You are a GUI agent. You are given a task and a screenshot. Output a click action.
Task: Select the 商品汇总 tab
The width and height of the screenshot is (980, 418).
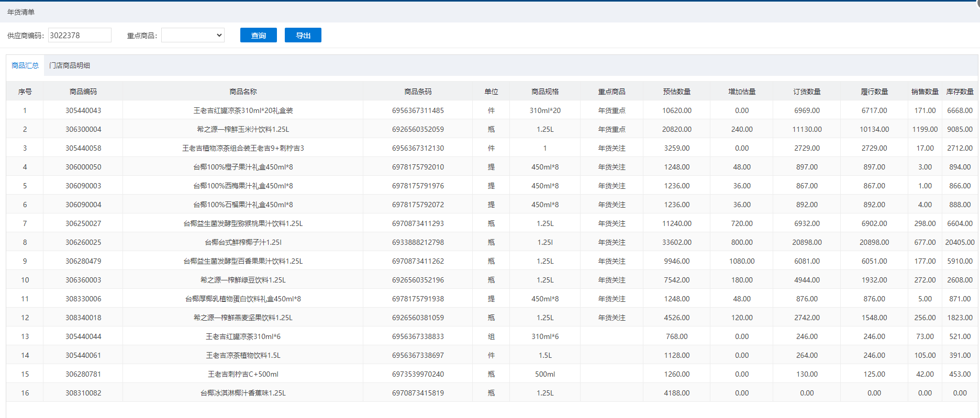click(x=25, y=65)
